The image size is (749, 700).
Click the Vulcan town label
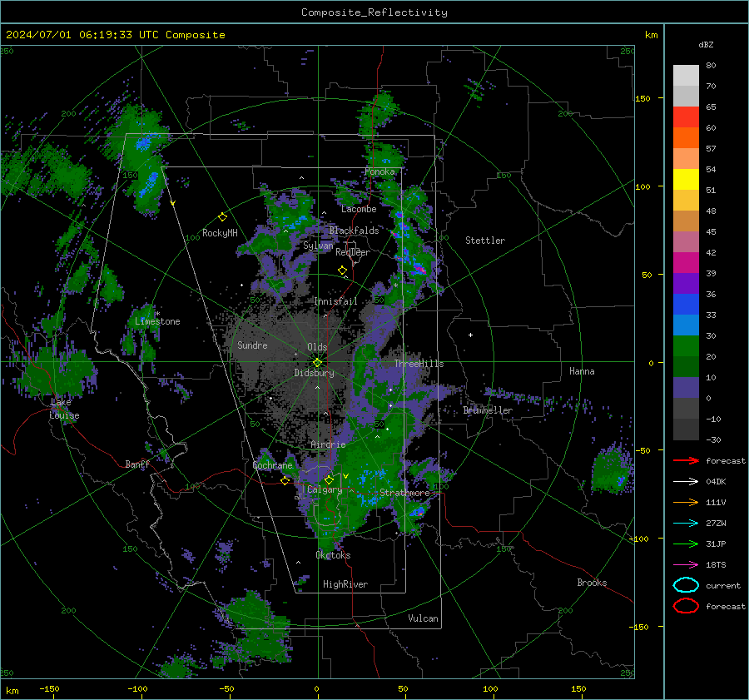(424, 618)
